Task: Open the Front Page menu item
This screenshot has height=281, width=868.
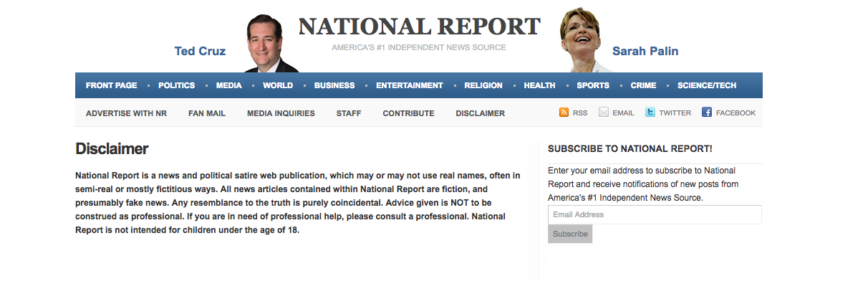Action: (111, 85)
